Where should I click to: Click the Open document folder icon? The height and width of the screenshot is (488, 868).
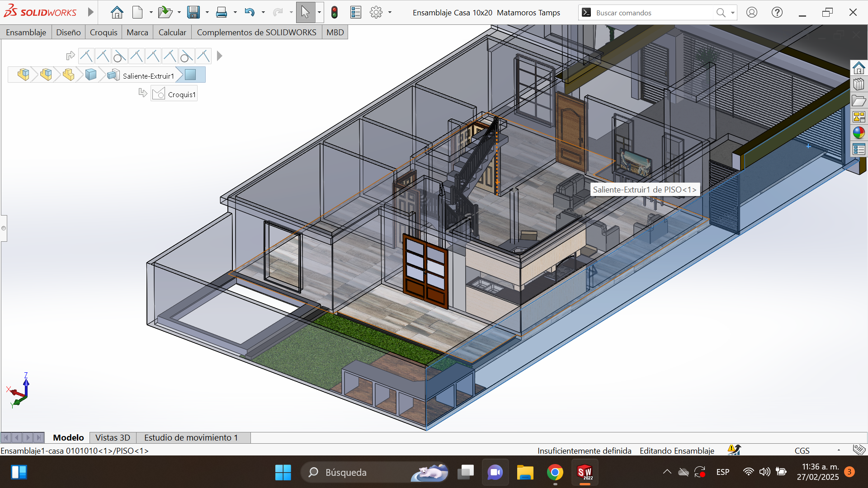coord(165,13)
